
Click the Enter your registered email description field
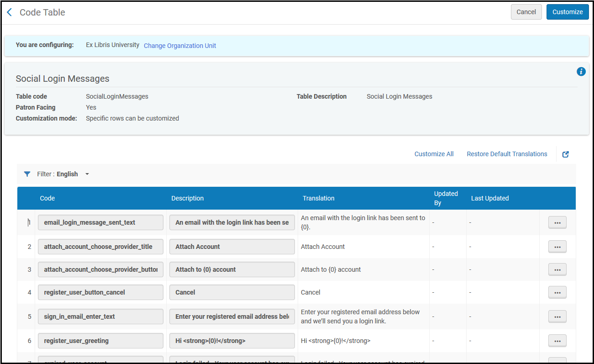click(232, 317)
